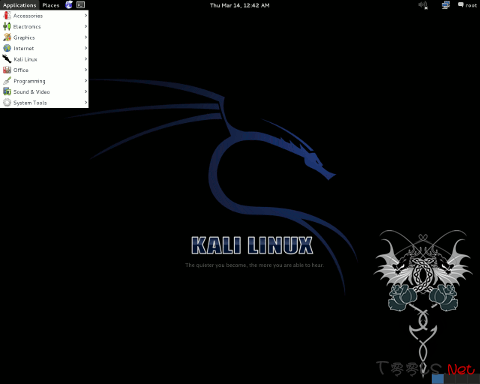Expand the System Tools submenu arrow

[x=86, y=102]
